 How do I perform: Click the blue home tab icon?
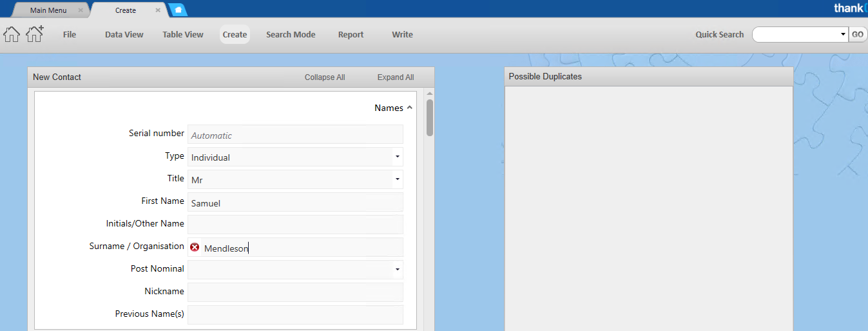pyautogui.click(x=178, y=10)
